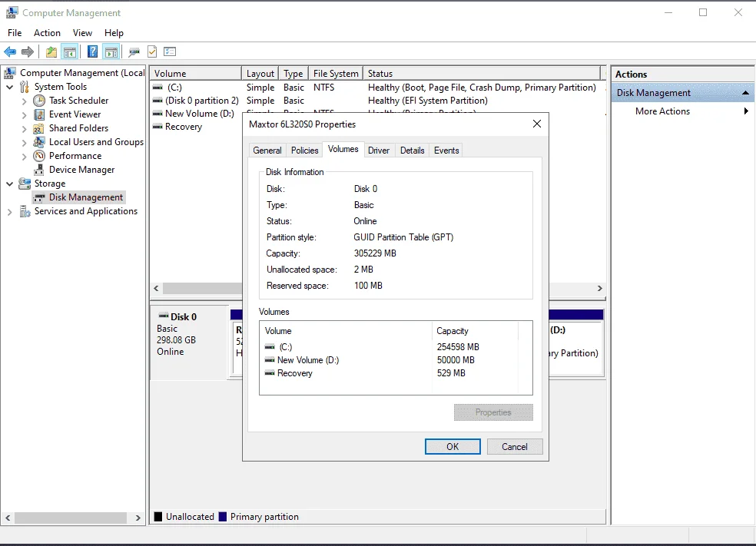756x546 pixels.
Task: Open the Action menu
Action: [x=48, y=33]
